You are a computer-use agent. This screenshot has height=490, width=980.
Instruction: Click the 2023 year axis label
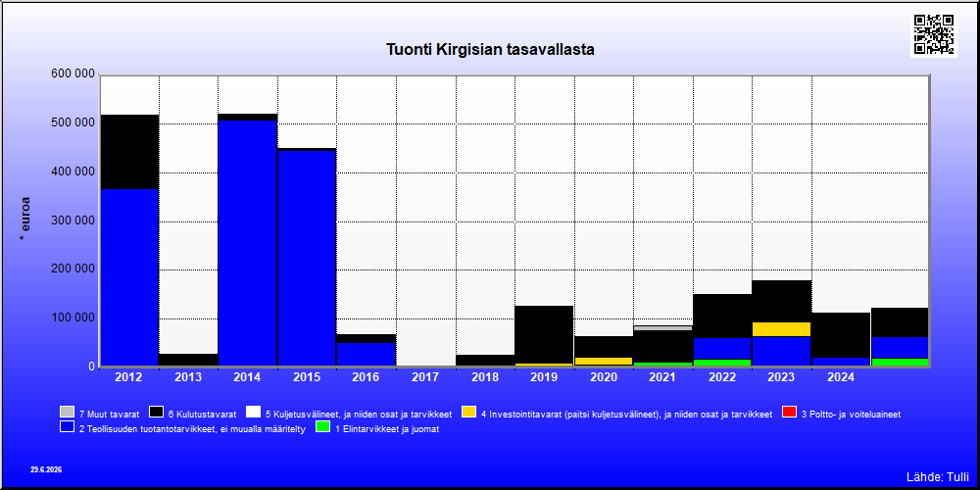point(782,377)
